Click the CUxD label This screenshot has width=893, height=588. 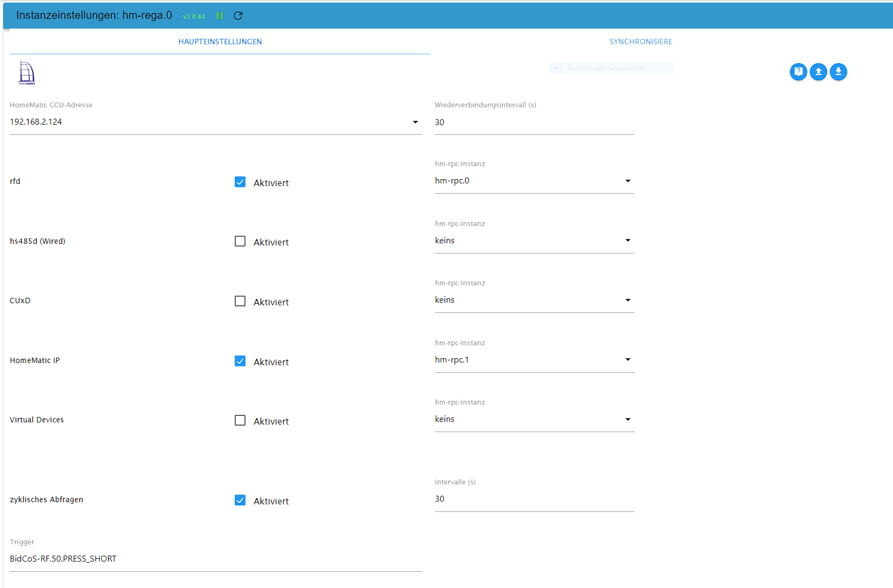[20, 300]
